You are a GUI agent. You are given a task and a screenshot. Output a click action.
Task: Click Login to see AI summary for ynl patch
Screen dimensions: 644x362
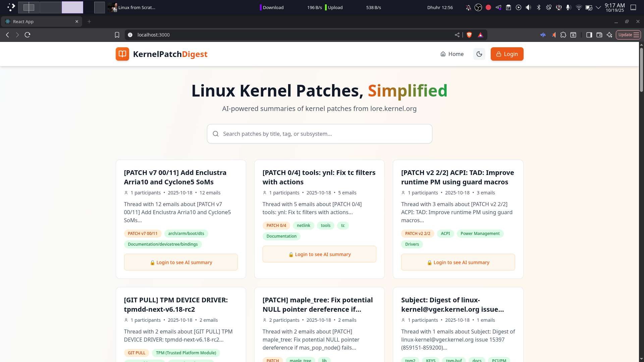(319, 254)
